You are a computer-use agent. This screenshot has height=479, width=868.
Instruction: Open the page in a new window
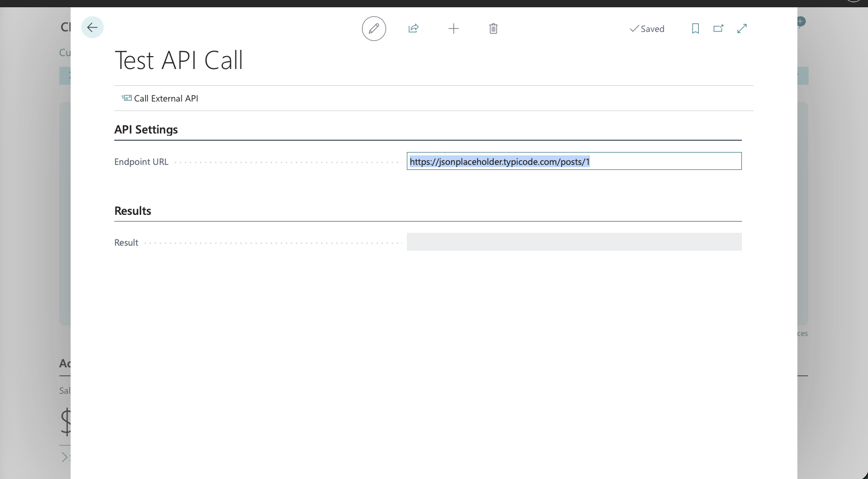[x=718, y=29]
